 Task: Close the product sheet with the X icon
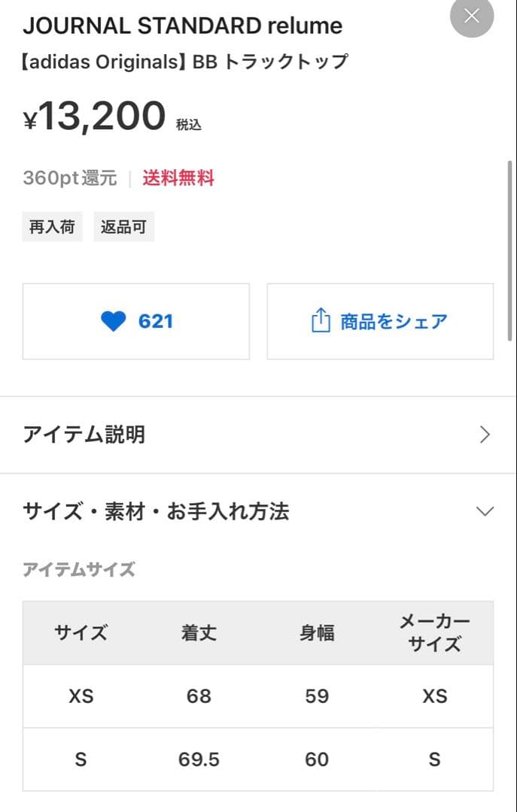(x=472, y=16)
